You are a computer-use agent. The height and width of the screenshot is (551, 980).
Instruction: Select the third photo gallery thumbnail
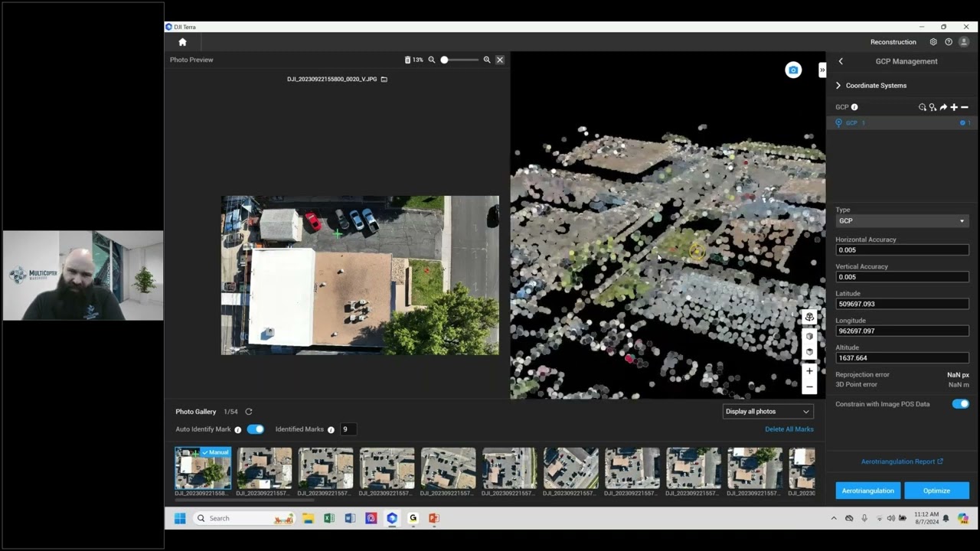click(x=325, y=468)
